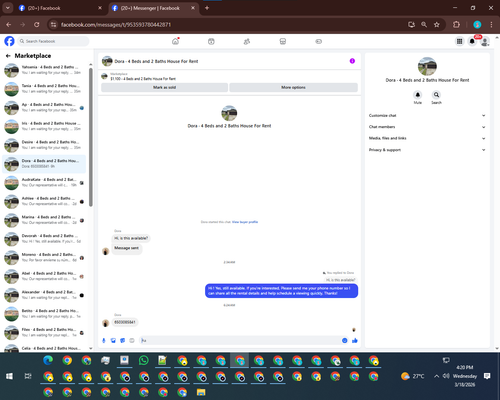500x400 pixels.
Task: Expand the Customize chat section
Action: click(427, 115)
